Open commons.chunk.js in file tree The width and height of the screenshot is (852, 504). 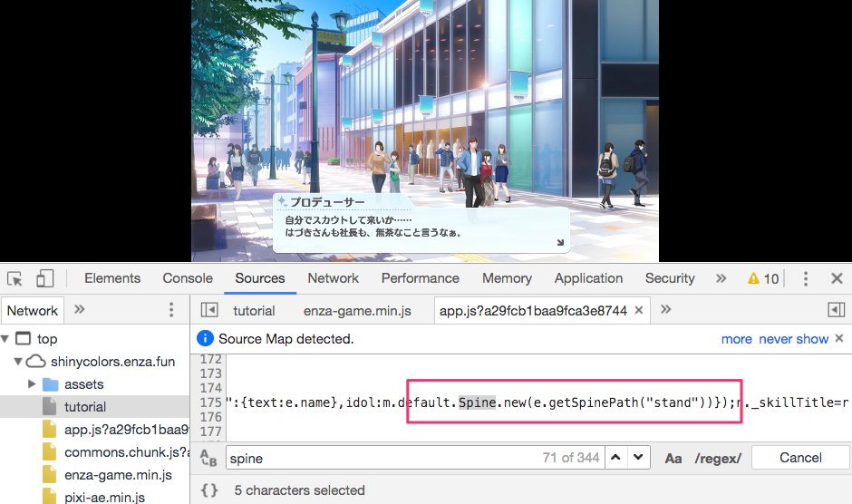click(x=127, y=452)
